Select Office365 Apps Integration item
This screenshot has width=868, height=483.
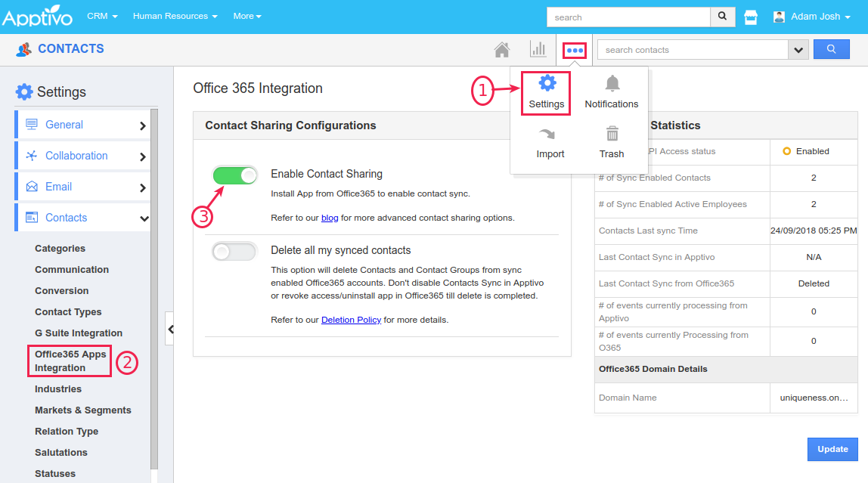[70, 361]
